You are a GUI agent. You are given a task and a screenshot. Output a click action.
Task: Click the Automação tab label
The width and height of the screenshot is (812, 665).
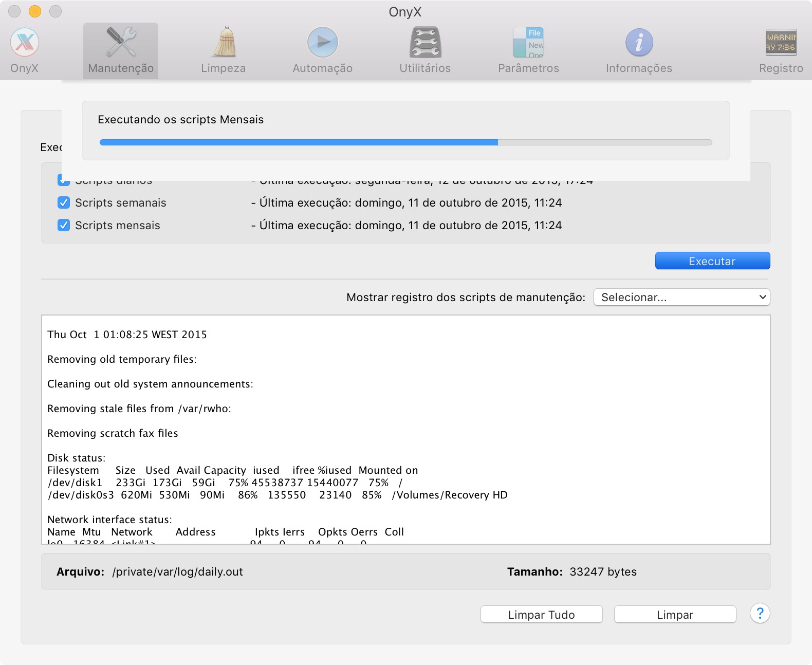coord(323,68)
